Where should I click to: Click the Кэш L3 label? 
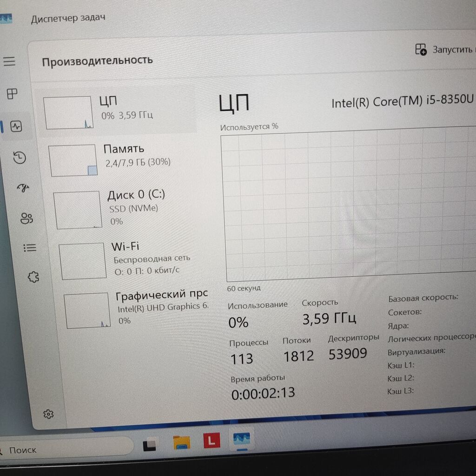(x=400, y=391)
